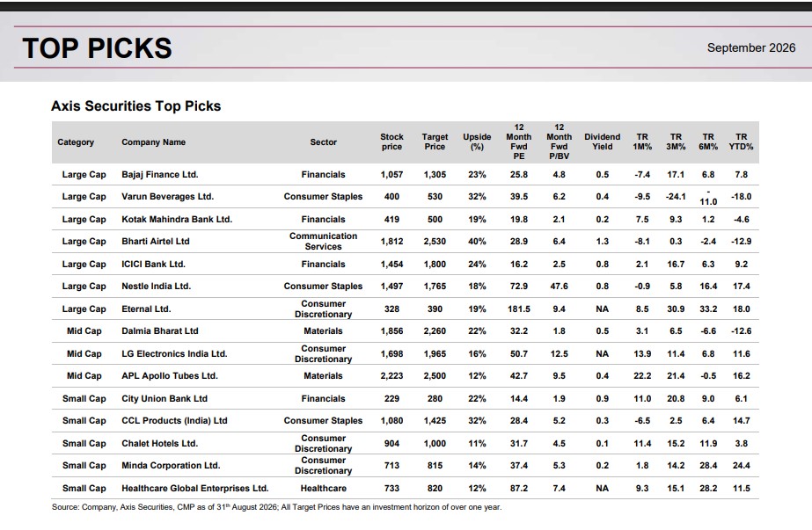Select Kotak Mahindra Bank Ltd. company name

pos(177,220)
